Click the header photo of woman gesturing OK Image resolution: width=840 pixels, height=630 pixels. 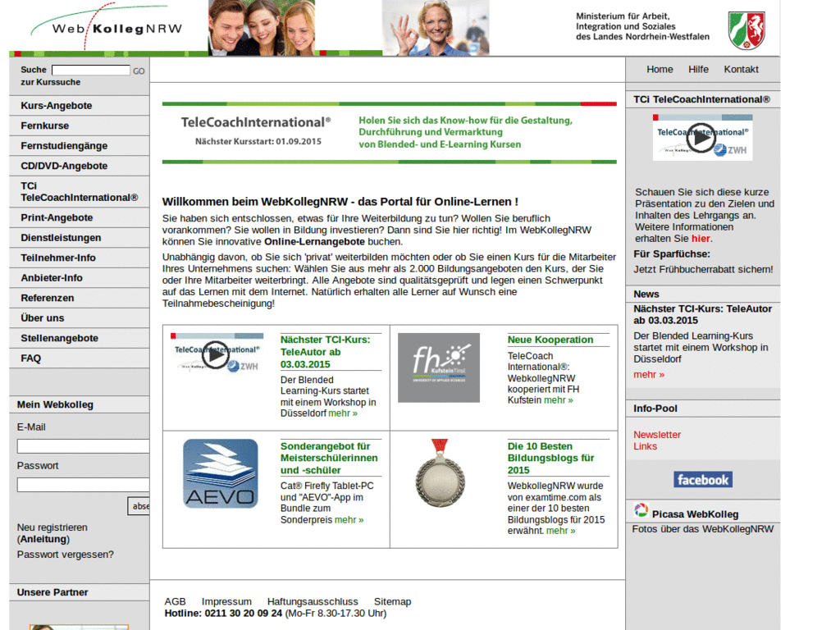[x=436, y=28]
